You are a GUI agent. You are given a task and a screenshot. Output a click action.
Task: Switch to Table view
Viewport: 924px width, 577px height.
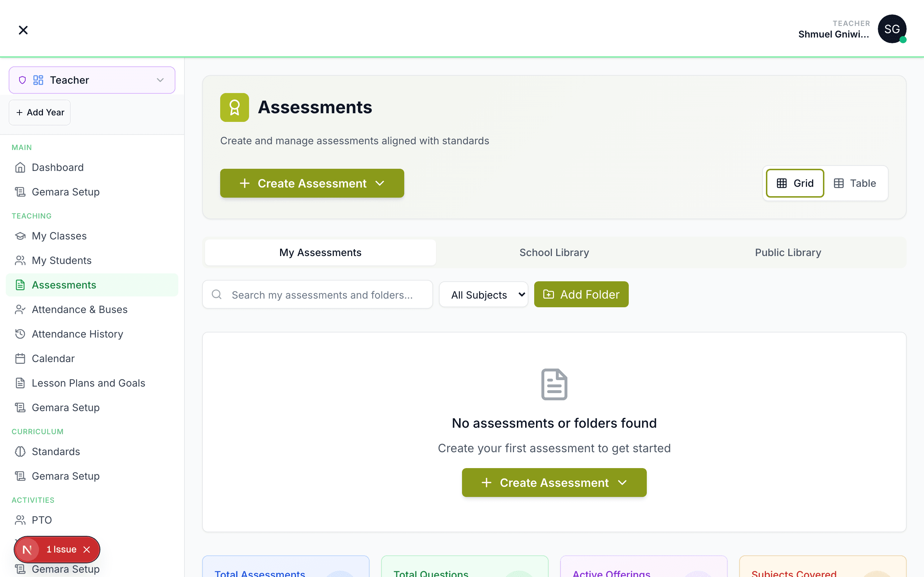854,183
